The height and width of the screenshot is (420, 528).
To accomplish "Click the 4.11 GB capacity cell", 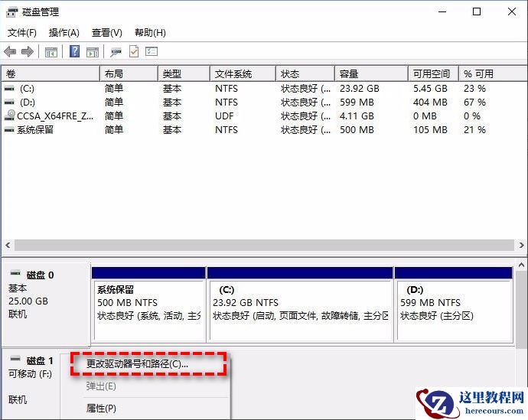I will [x=357, y=116].
